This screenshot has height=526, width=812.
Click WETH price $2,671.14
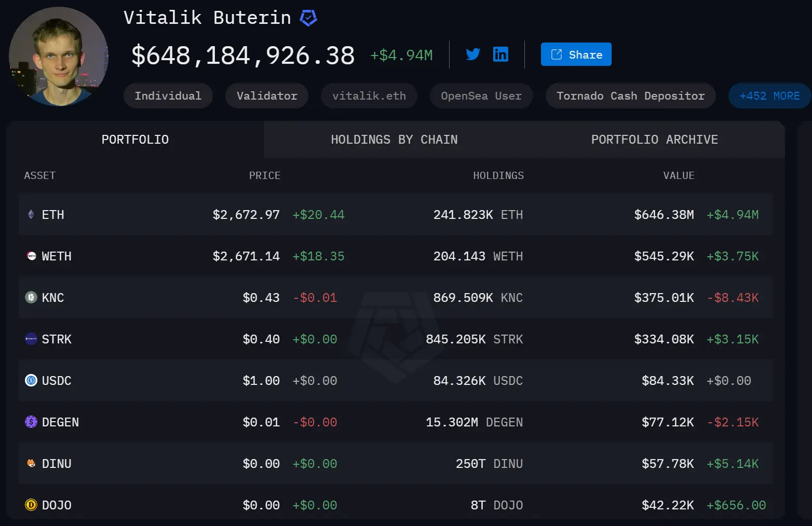246,256
